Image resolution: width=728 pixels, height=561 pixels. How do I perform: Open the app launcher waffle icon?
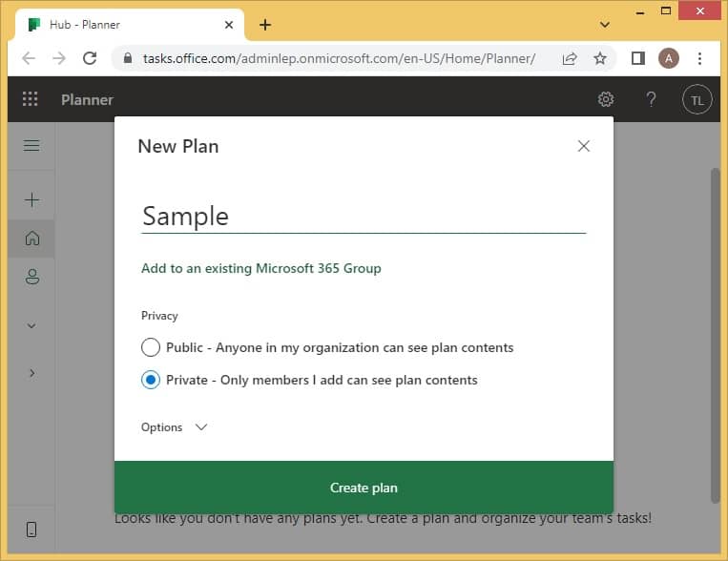[31, 99]
